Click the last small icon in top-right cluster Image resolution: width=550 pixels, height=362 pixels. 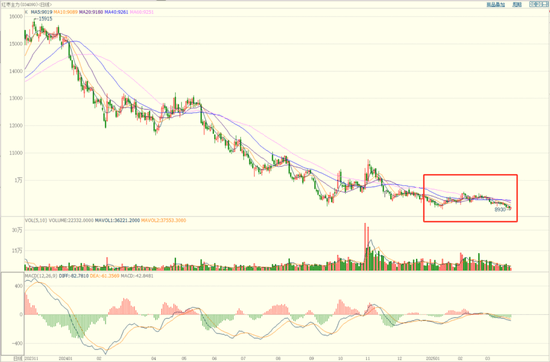coord(546,4)
